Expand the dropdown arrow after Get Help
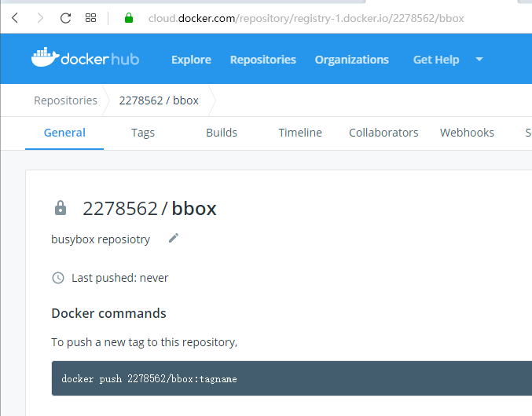532x416 pixels. pos(479,60)
